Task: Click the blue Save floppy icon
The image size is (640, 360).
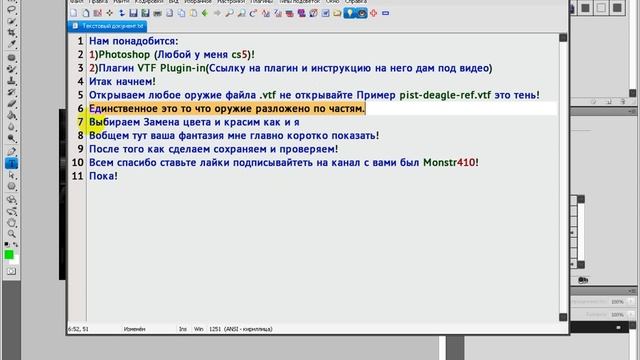Action: [x=133, y=13]
